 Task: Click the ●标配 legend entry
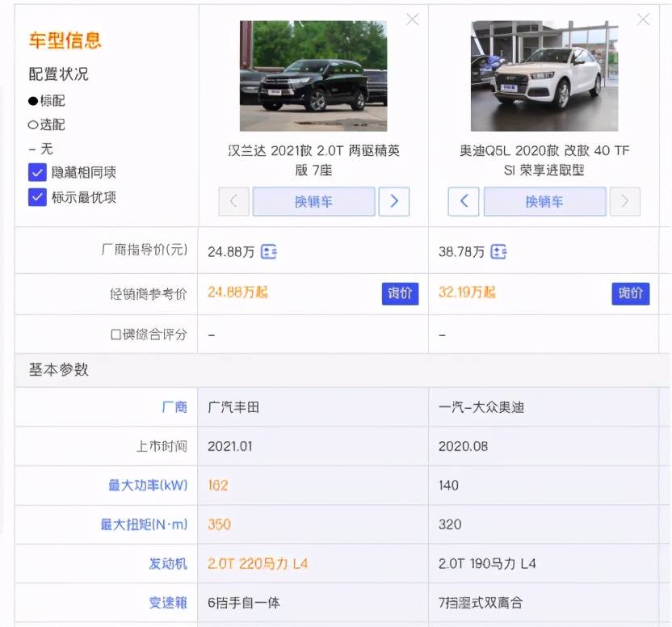tap(47, 101)
